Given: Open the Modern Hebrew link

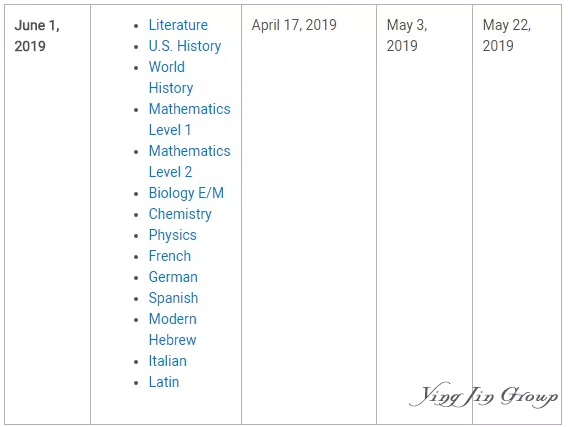Looking at the screenshot, I should click(x=172, y=330).
